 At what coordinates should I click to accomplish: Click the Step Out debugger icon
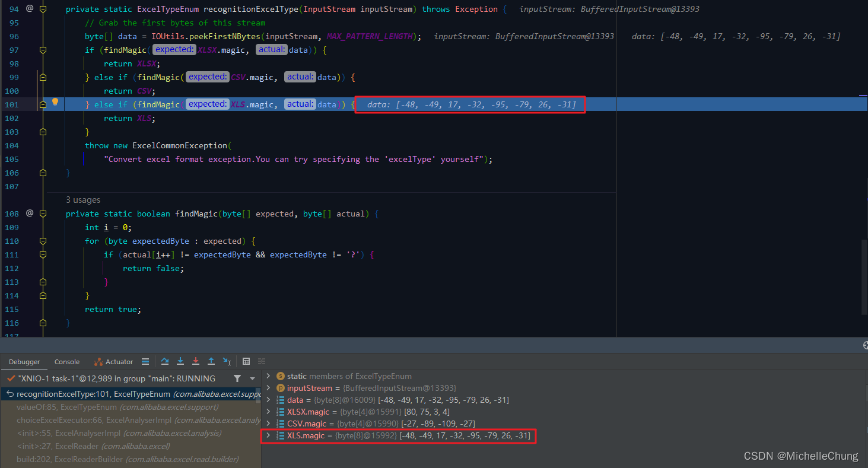click(211, 361)
